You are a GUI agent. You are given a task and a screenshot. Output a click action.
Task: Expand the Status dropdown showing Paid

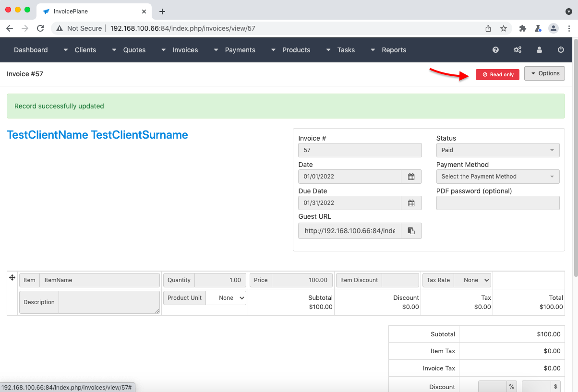pos(497,150)
